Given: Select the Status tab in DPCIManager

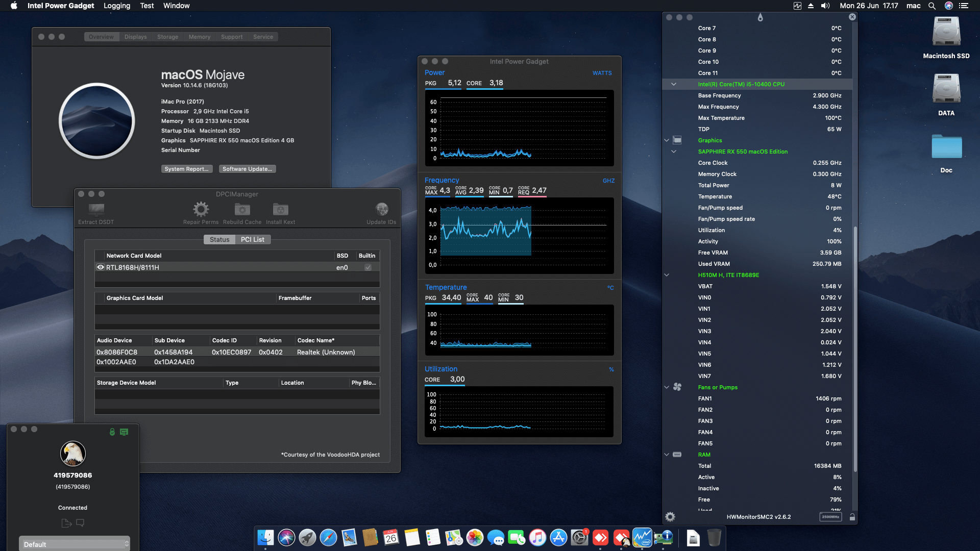Looking at the screenshot, I should coord(219,239).
